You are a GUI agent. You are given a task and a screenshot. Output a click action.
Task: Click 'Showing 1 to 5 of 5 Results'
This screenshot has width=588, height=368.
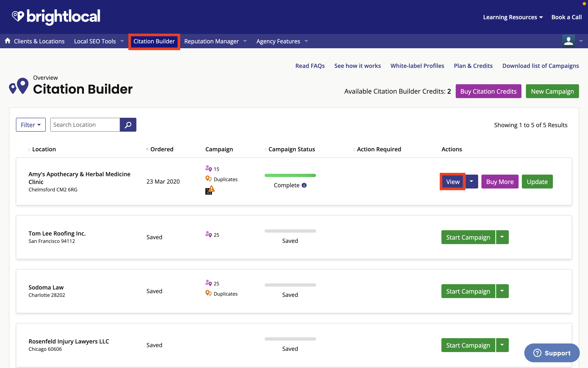click(x=531, y=125)
